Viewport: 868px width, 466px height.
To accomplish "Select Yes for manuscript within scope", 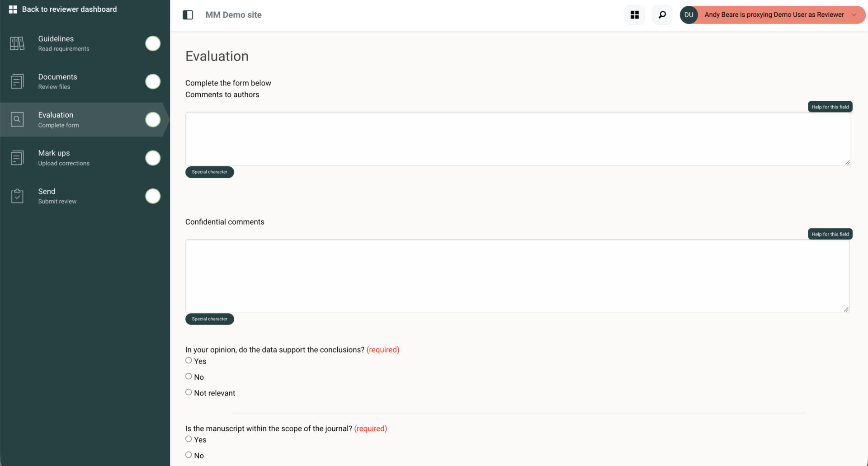I will pyautogui.click(x=189, y=439).
